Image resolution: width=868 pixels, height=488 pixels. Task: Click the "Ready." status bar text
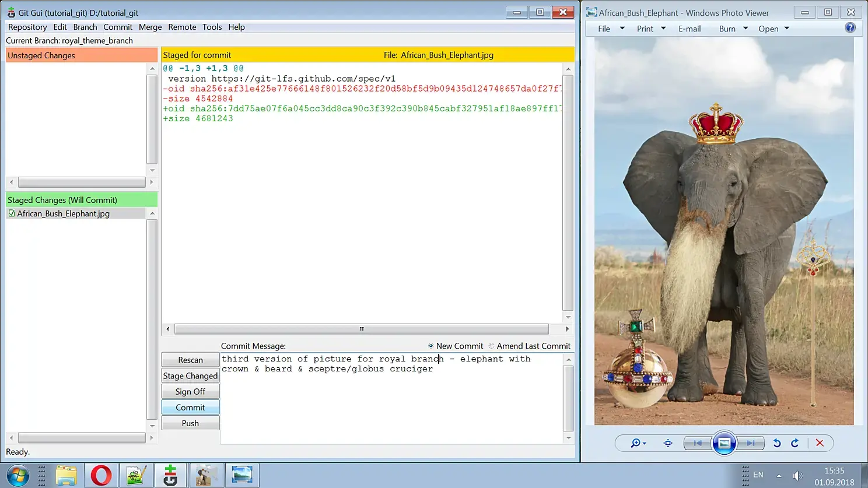pos(18,452)
